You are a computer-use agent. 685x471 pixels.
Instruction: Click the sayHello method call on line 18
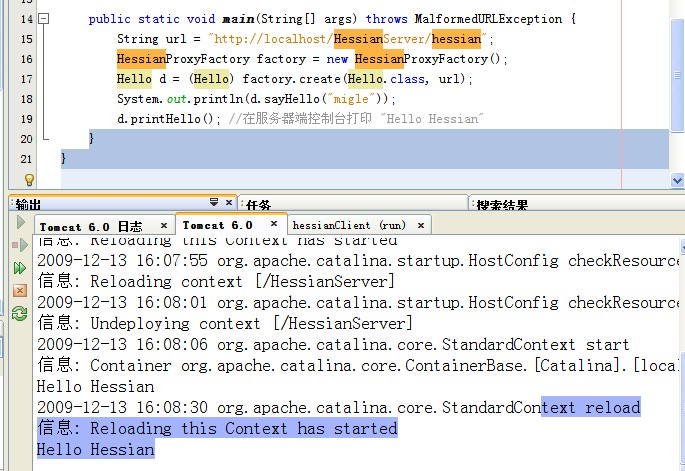292,99
